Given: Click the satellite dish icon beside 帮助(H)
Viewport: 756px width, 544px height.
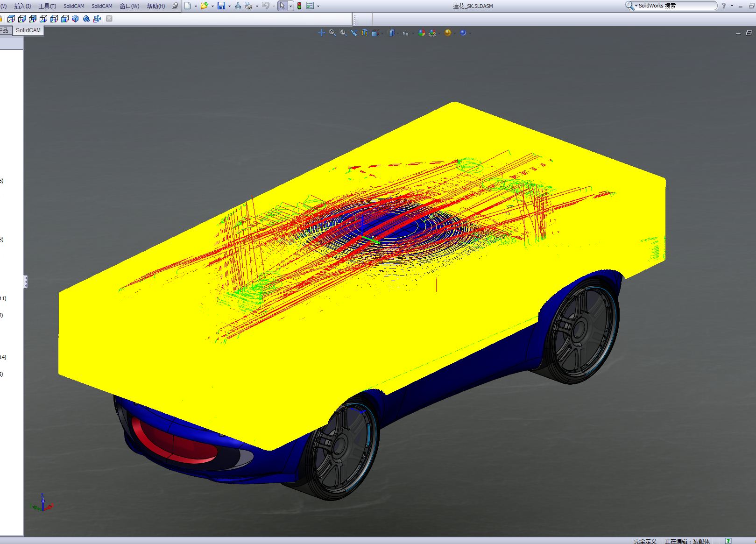Looking at the screenshot, I should pyautogui.click(x=175, y=6).
